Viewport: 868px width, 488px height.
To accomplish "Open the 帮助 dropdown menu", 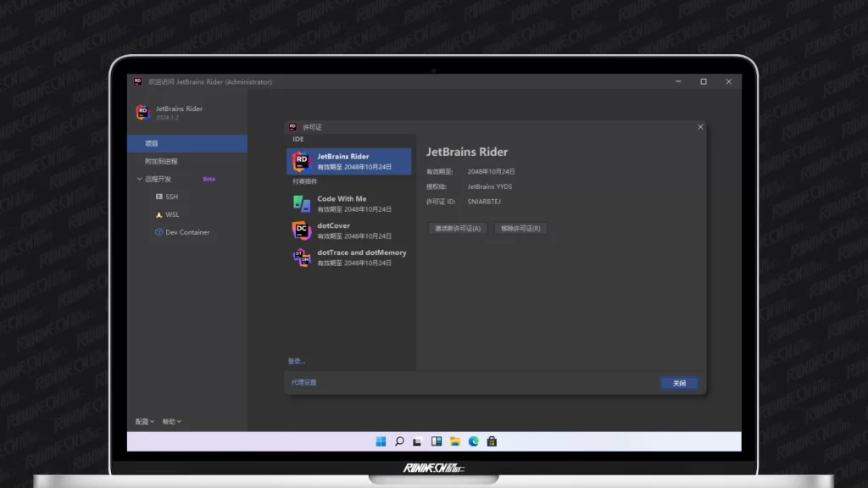I will [172, 421].
